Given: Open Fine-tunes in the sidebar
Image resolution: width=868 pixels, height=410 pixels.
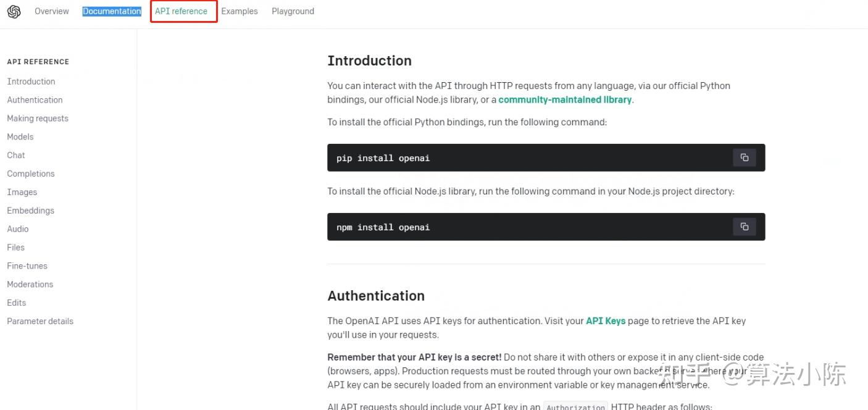Looking at the screenshot, I should 27,266.
